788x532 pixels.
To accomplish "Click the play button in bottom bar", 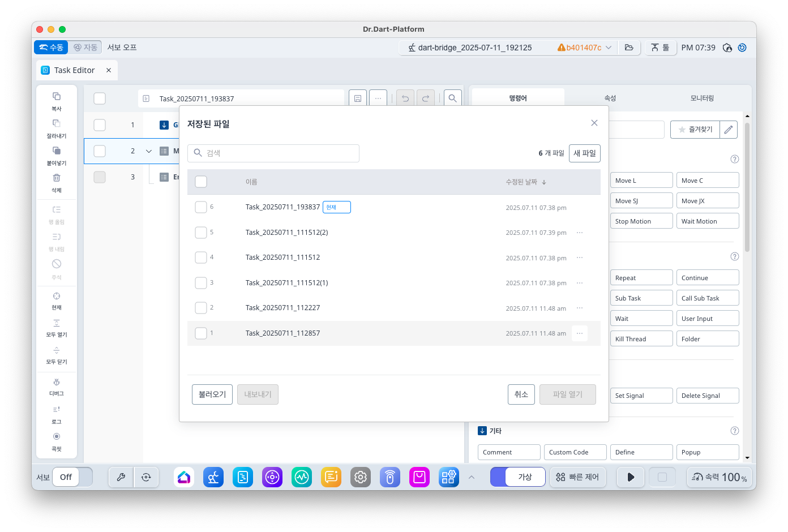I will pyautogui.click(x=631, y=477).
